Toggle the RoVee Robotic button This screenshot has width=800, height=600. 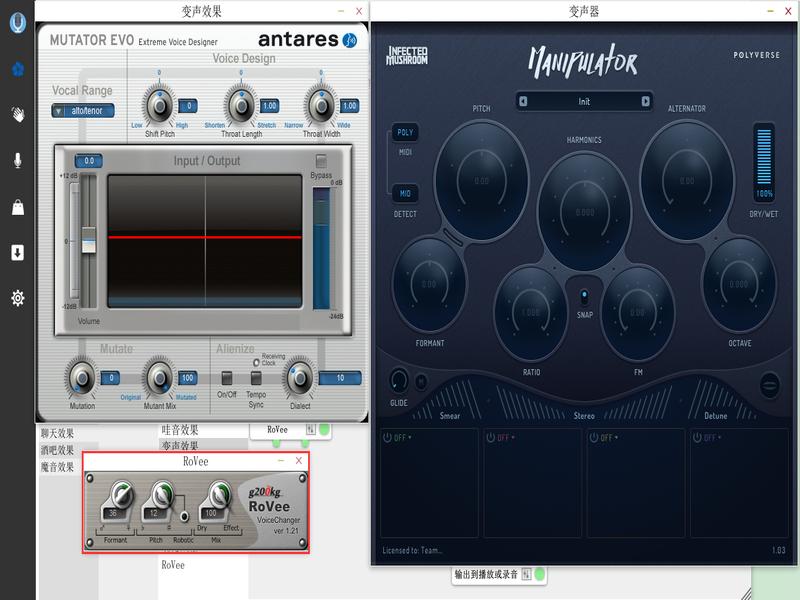[x=184, y=516]
